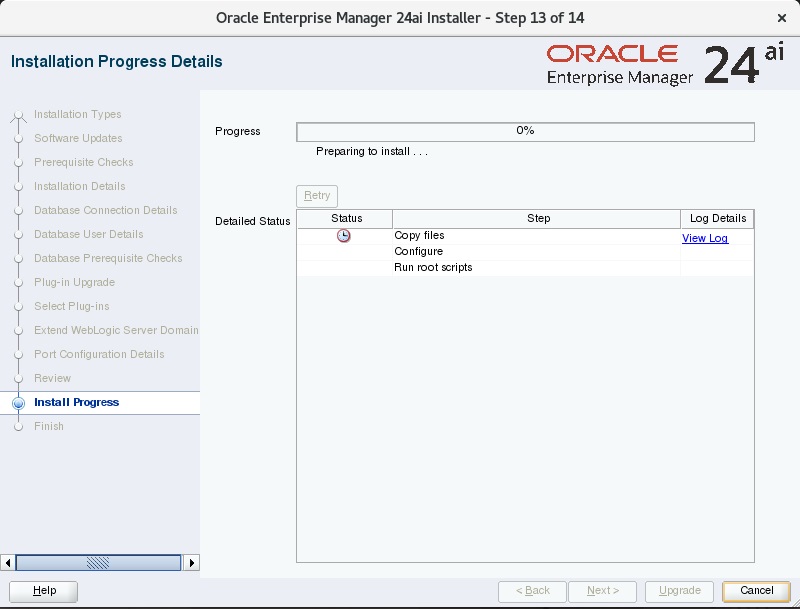
Task: Select the Install Progress step
Action: [77, 402]
